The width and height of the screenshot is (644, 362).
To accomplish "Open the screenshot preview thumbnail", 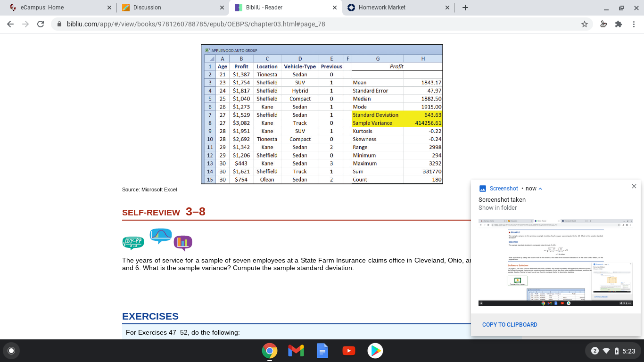I will tap(556, 263).
